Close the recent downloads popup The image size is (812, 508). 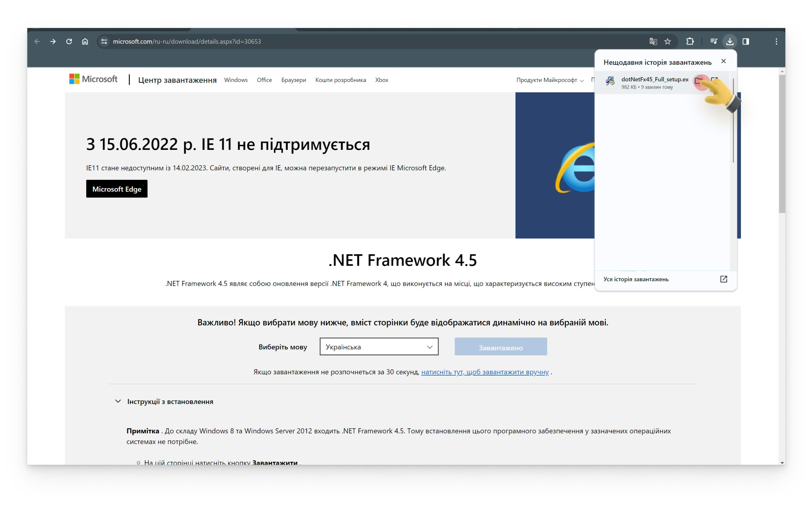click(x=724, y=61)
